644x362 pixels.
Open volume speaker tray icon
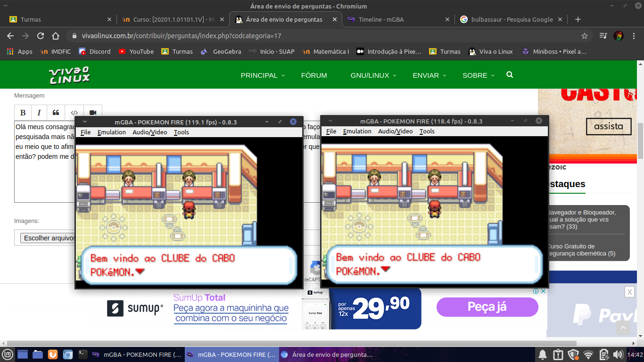click(618, 354)
